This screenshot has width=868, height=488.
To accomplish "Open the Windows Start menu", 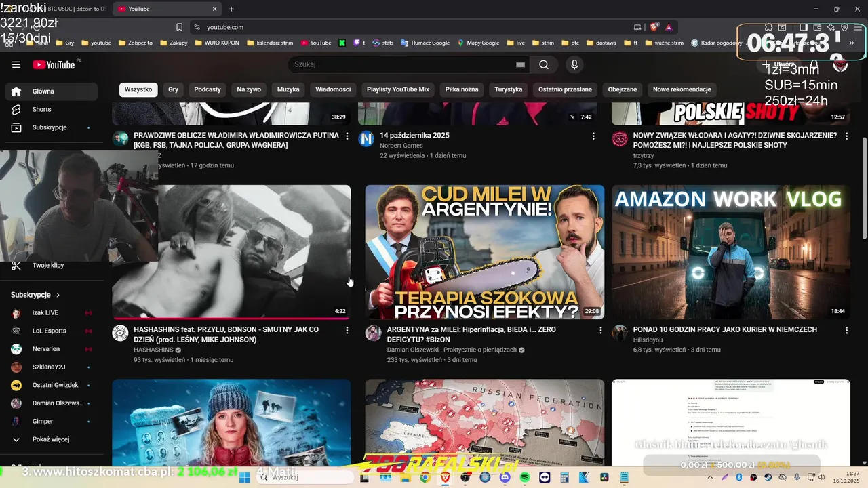I will click(244, 478).
